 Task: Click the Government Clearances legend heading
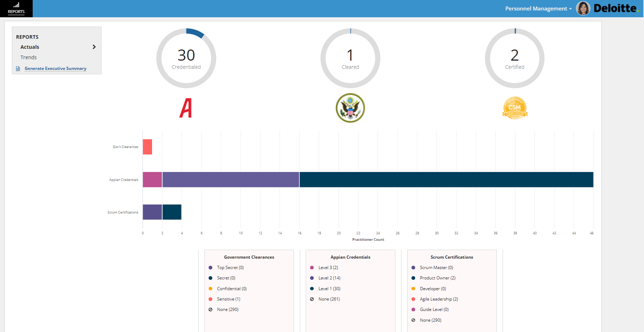[x=249, y=257]
